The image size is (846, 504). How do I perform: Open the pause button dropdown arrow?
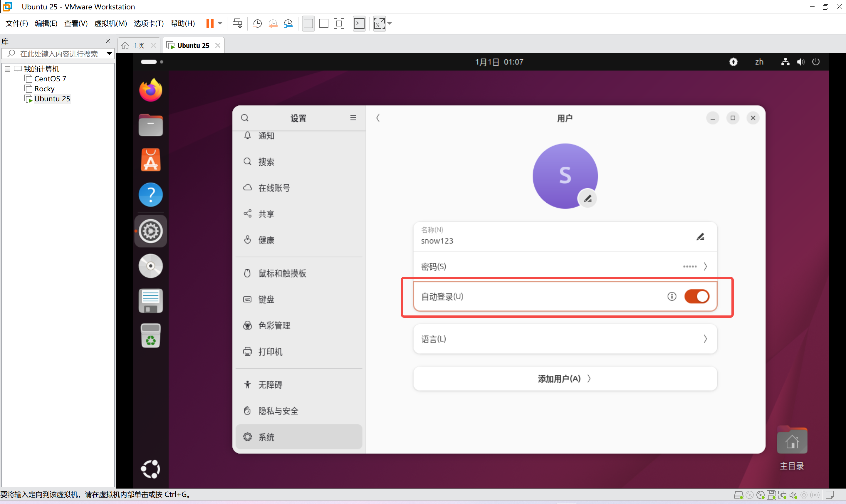220,23
